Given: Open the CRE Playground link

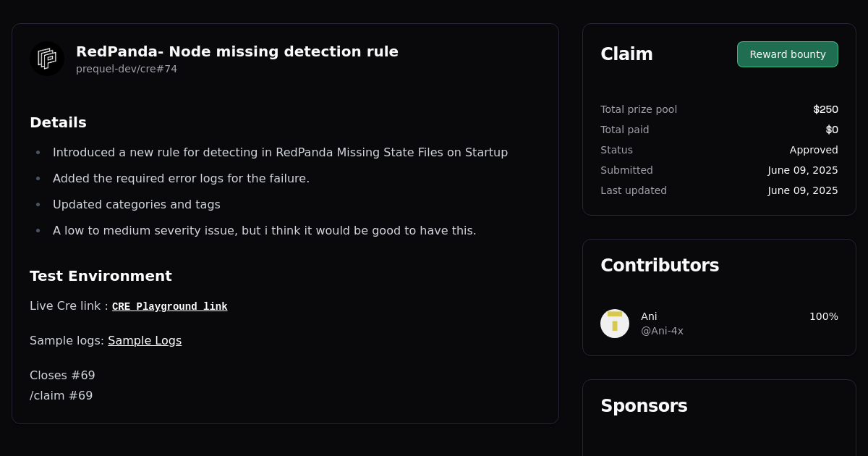Looking at the screenshot, I should click(x=169, y=306).
